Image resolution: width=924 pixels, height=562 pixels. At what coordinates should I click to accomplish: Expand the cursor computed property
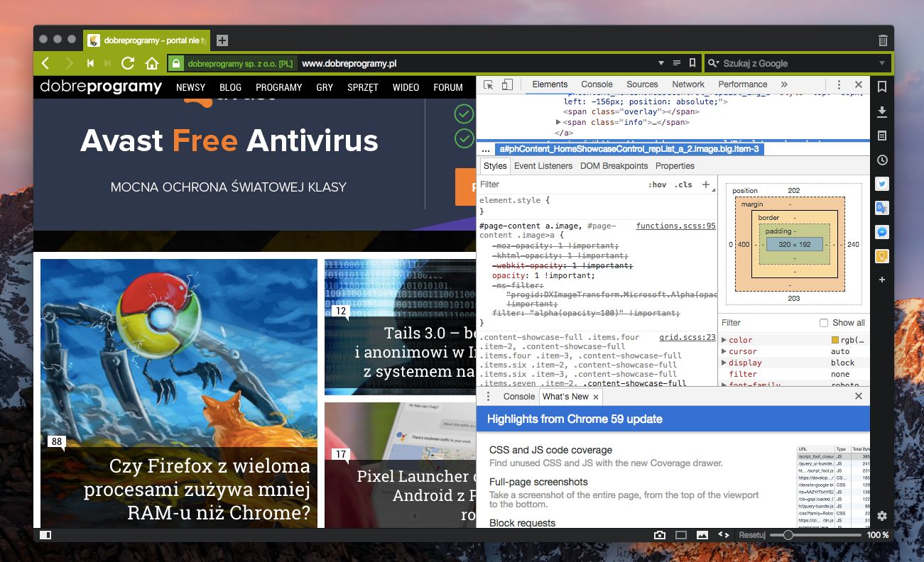point(724,351)
